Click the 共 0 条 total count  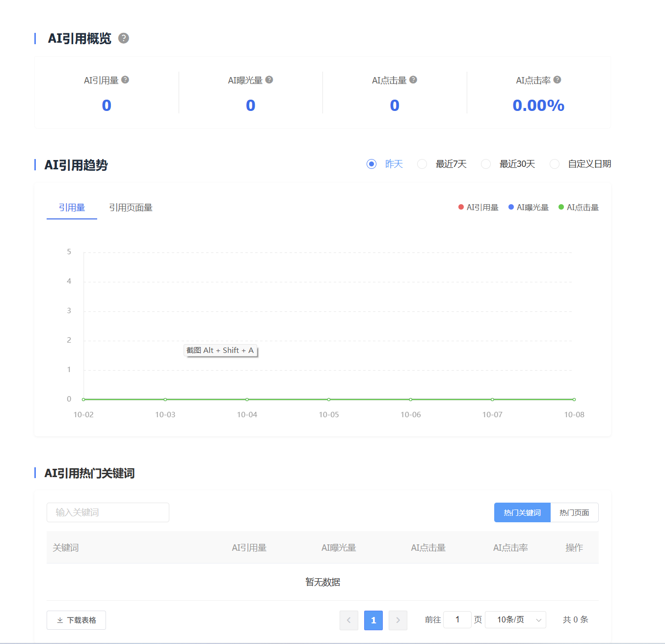coord(575,620)
